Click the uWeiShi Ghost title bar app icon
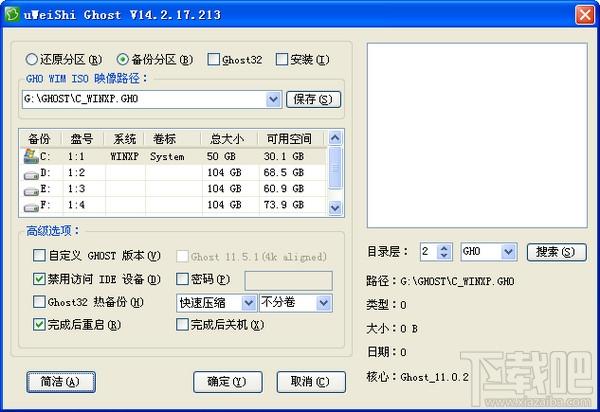 coord(11,15)
